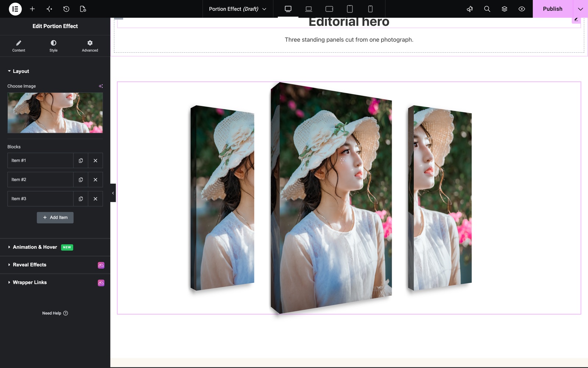Open page settings document icon
Image resolution: width=588 pixels, height=368 pixels.
83,9
